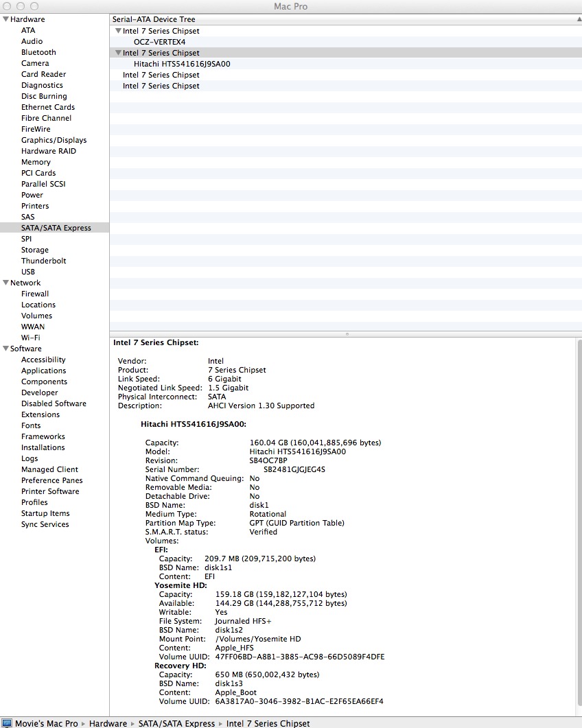Collapse the Intel chipset containing Hitachi drive
The height and width of the screenshot is (728, 582).
point(118,53)
